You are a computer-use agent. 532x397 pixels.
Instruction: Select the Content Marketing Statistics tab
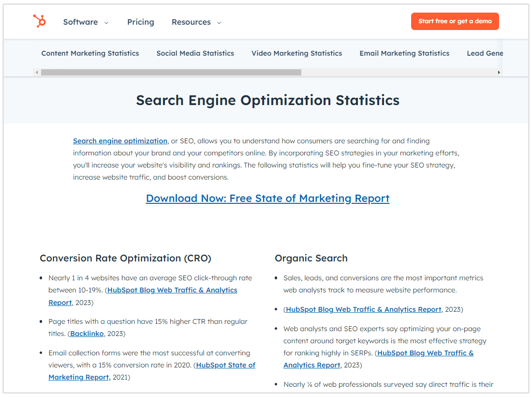[90, 53]
